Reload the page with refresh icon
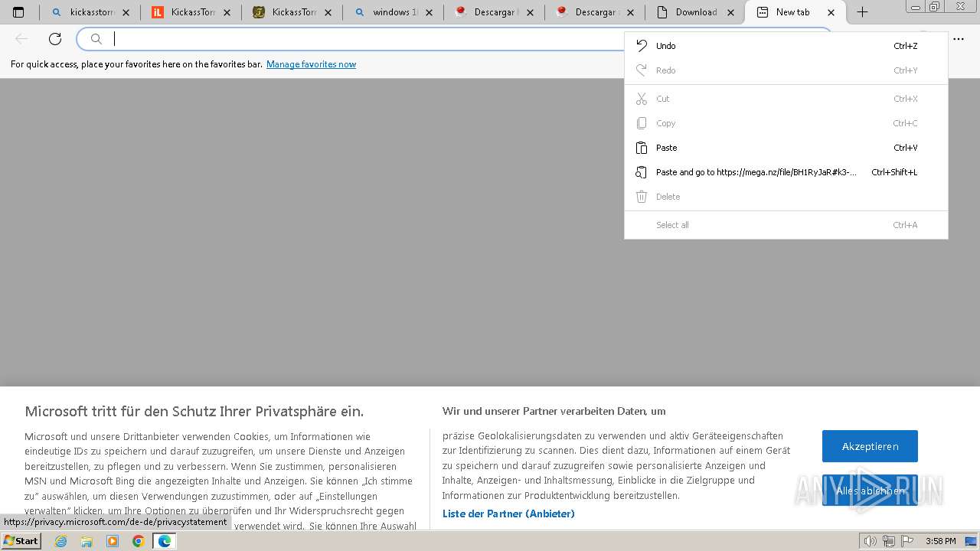980x551 pixels. [55, 39]
